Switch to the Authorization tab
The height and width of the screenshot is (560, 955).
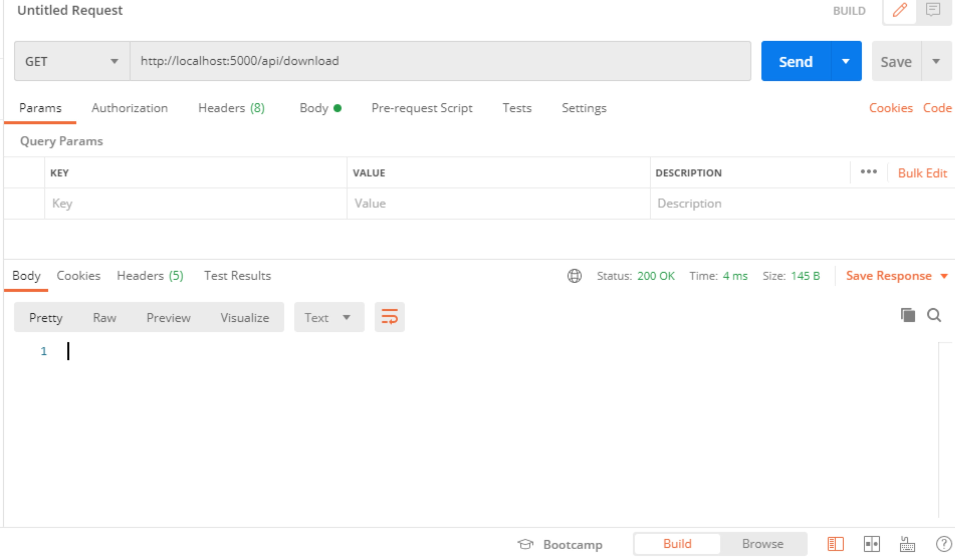click(x=130, y=108)
